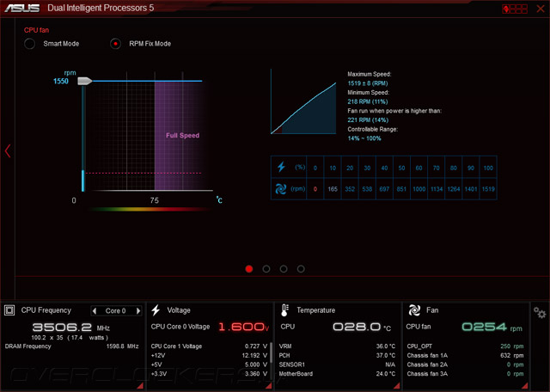Viewport: 550px width, 392px height.
Task: Click the +5V voltage row
Action: point(209,364)
